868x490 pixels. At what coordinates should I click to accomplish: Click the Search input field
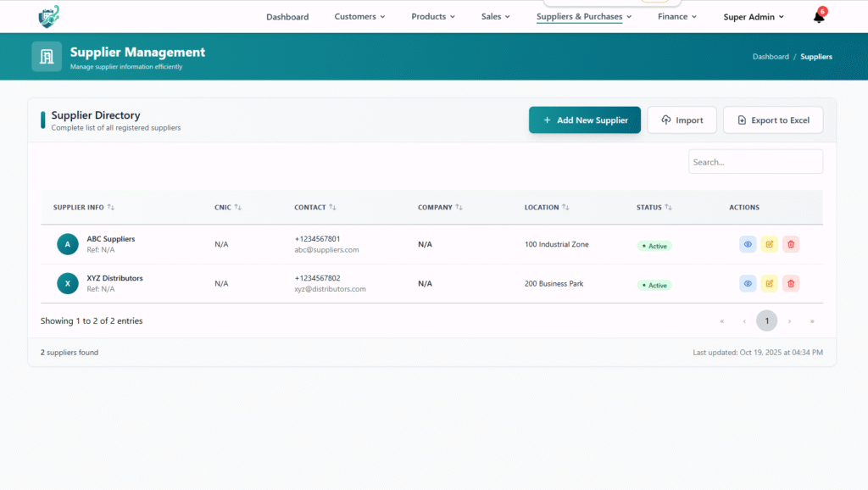pyautogui.click(x=755, y=162)
